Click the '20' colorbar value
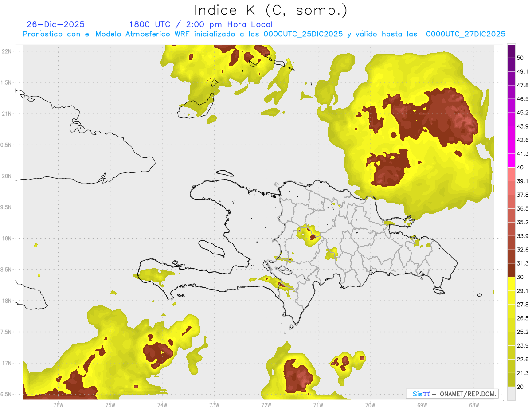The width and height of the screenshot is (532, 411). pos(520,387)
